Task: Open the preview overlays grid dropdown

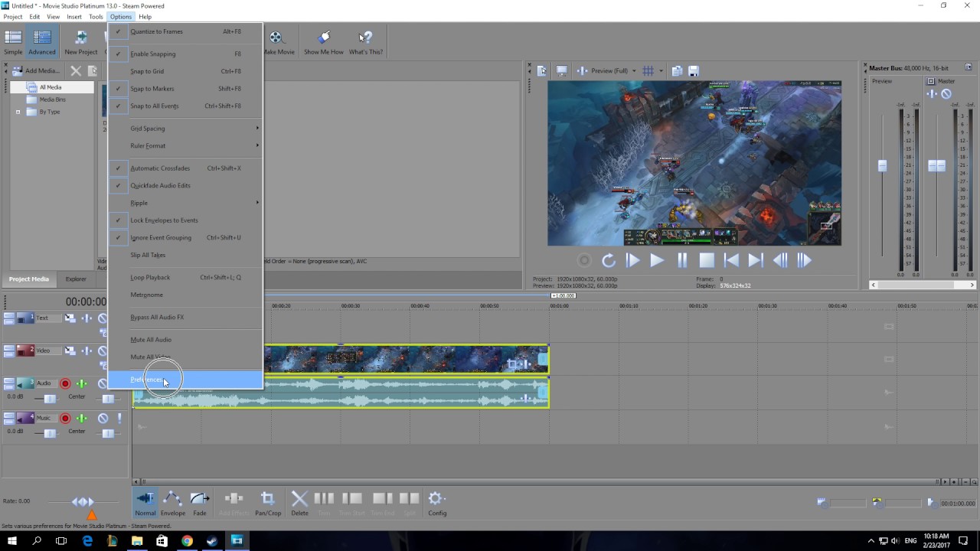Action: click(660, 71)
